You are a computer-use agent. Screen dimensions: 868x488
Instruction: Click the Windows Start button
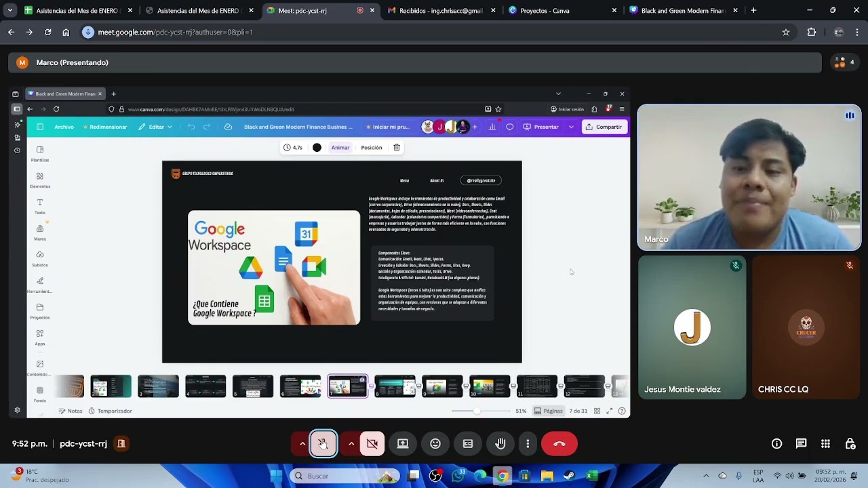pos(276,476)
